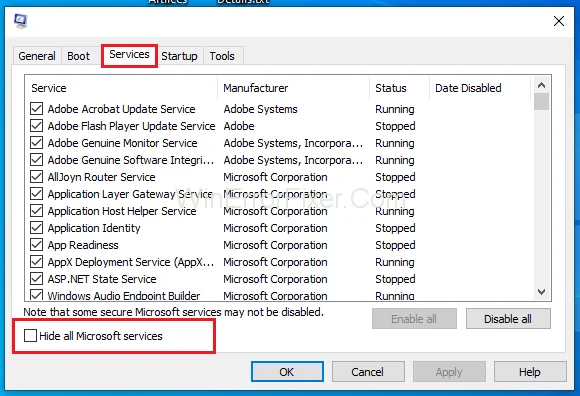Check Hide all Microsoft services

click(x=30, y=336)
